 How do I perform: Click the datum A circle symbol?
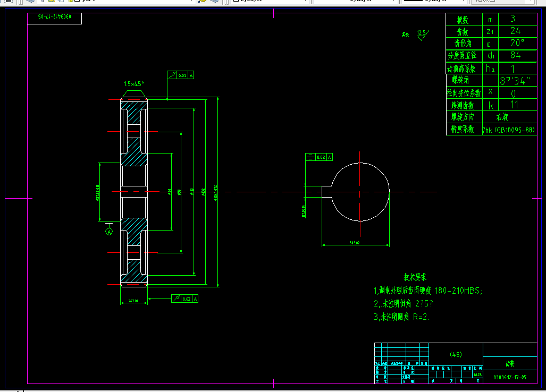(109, 232)
